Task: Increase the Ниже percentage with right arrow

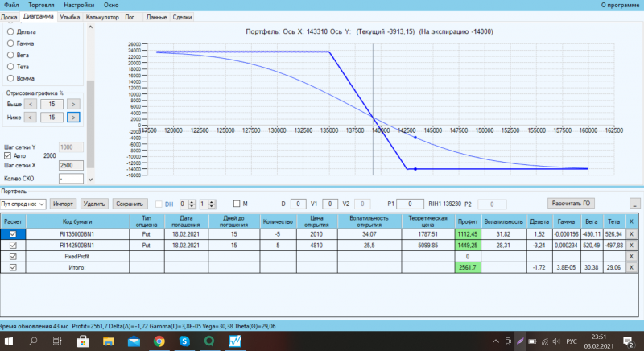Action: pos(73,118)
